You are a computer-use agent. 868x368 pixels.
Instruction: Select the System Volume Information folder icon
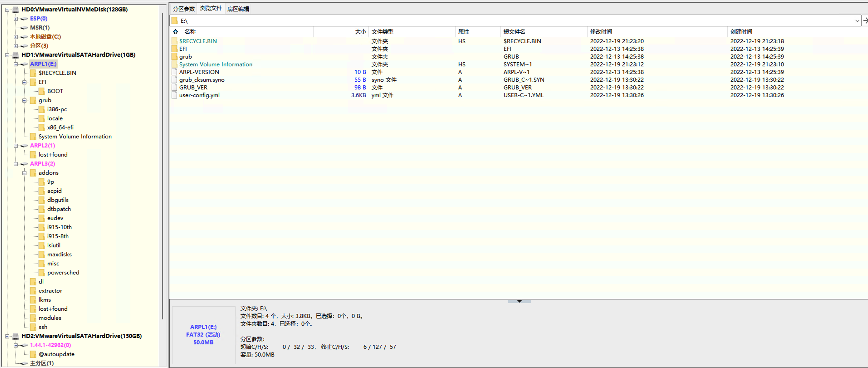(174, 64)
